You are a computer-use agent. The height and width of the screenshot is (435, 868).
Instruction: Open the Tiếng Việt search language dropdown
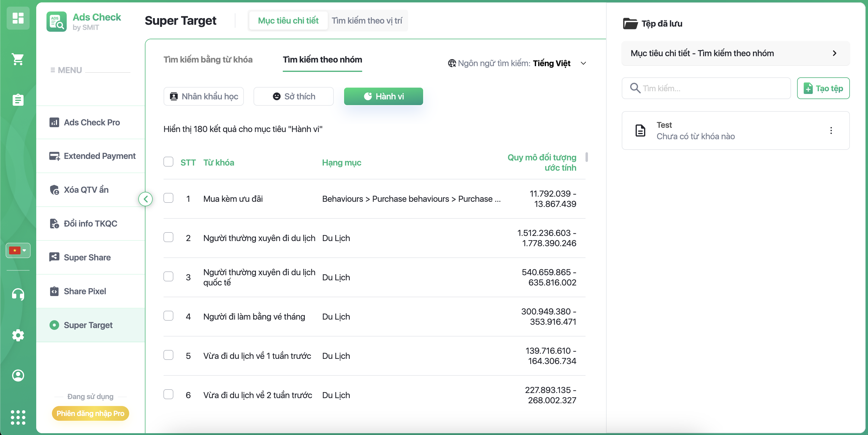click(x=552, y=63)
